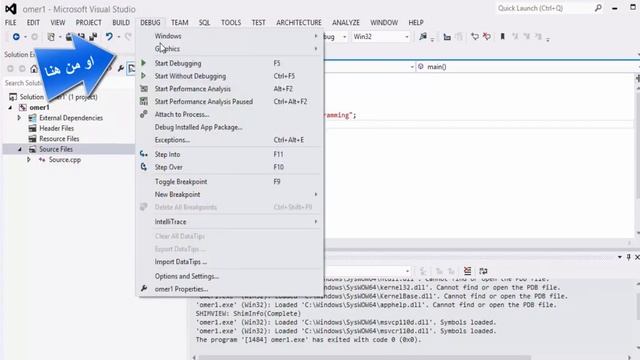Click the Step Into arrow icon
Image resolution: width=640 pixels, height=360 pixels.
click(x=144, y=154)
